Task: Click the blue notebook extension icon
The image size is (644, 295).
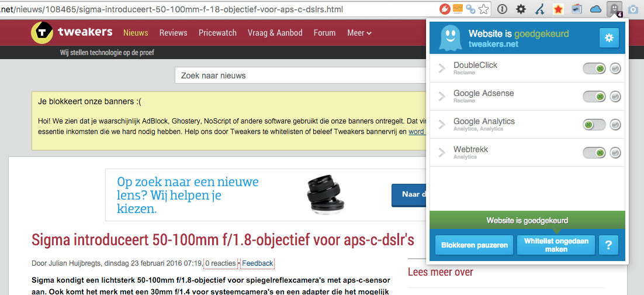Action: click(577, 9)
